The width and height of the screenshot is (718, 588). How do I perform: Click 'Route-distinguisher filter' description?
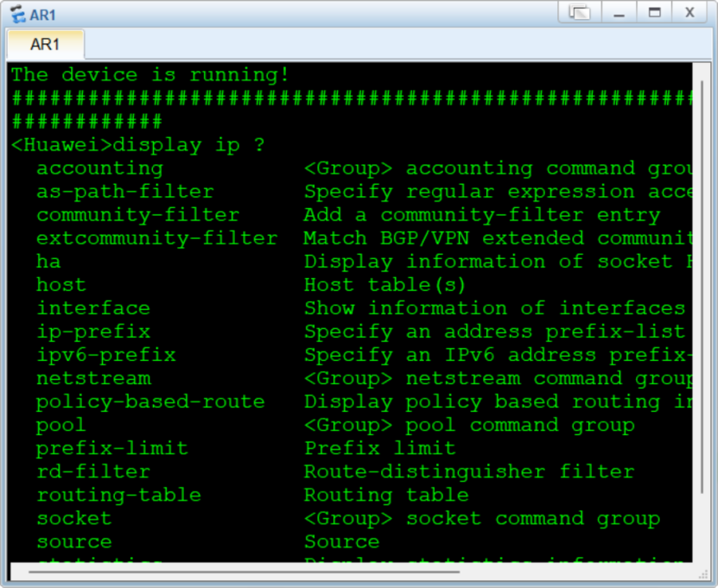[x=469, y=471]
